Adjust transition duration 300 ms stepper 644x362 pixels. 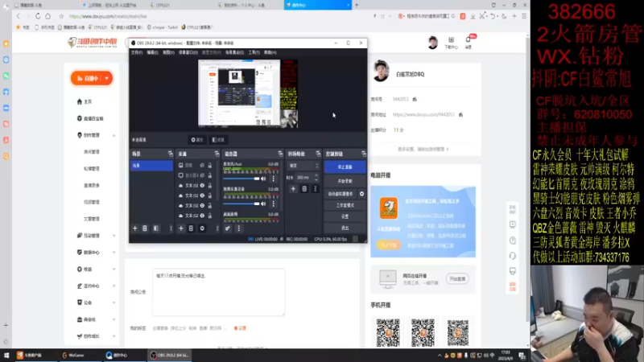(x=316, y=178)
